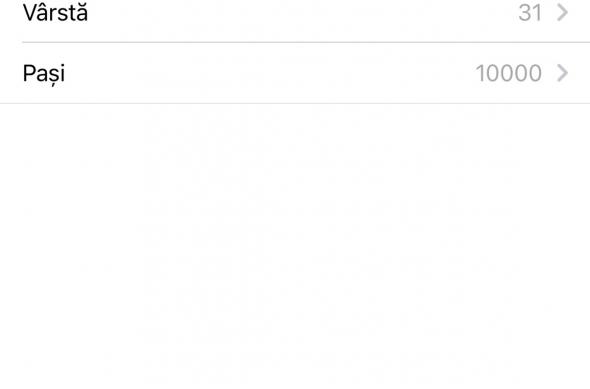590x389 pixels.
Task: Tap the Vârstă label text
Action: point(55,12)
